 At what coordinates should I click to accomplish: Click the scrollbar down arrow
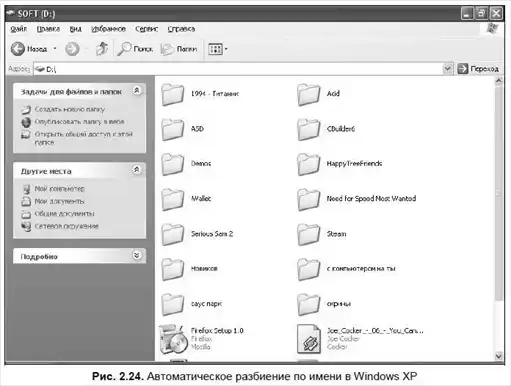point(499,356)
